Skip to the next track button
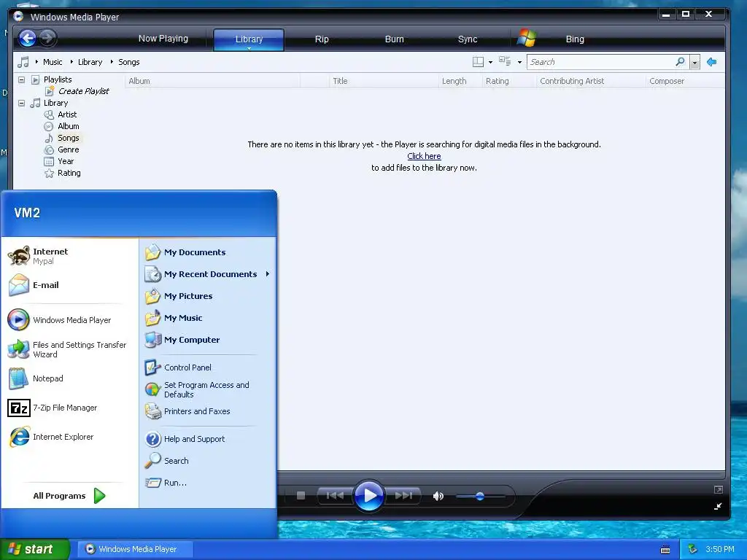This screenshot has width=747, height=560. (403, 496)
